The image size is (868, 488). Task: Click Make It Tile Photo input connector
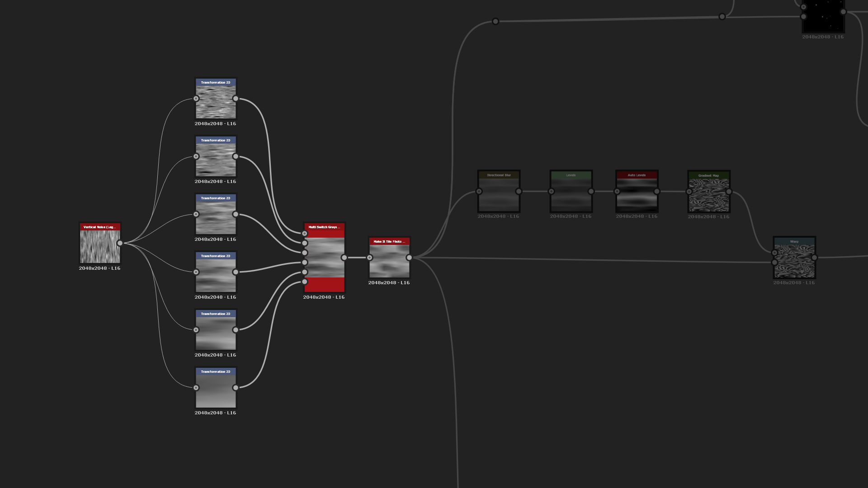370,258
